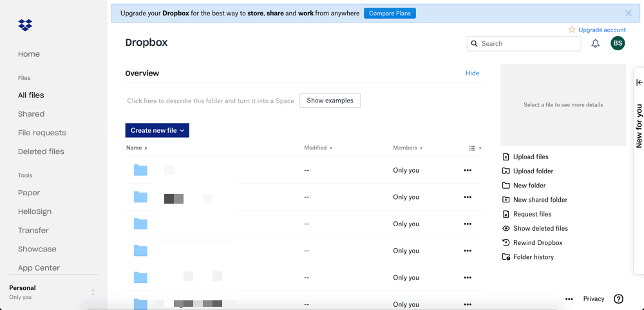Sort by the Name column header
Viewport: 644px width, 310px height.
(137, 148)
